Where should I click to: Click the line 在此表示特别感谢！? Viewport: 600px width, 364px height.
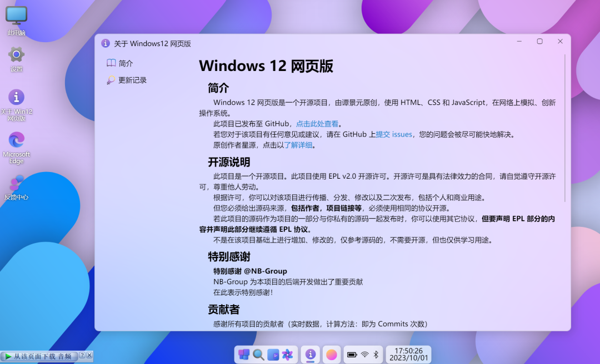click(243, 292)
